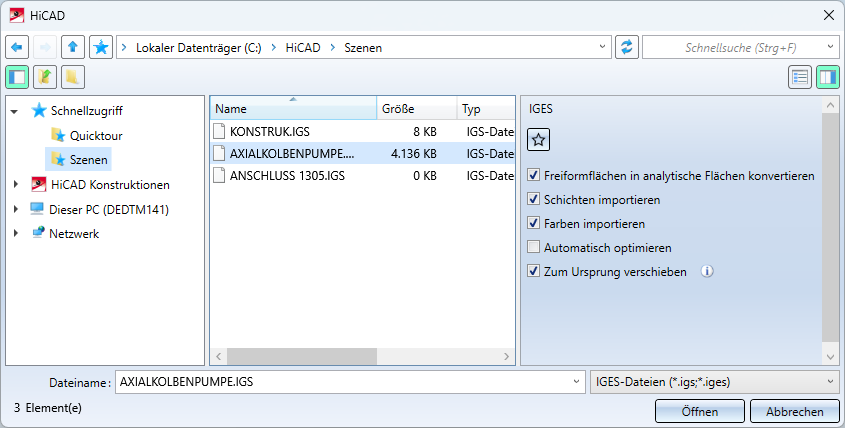Toggle the preview options pane icon

(x=828, y=78)
